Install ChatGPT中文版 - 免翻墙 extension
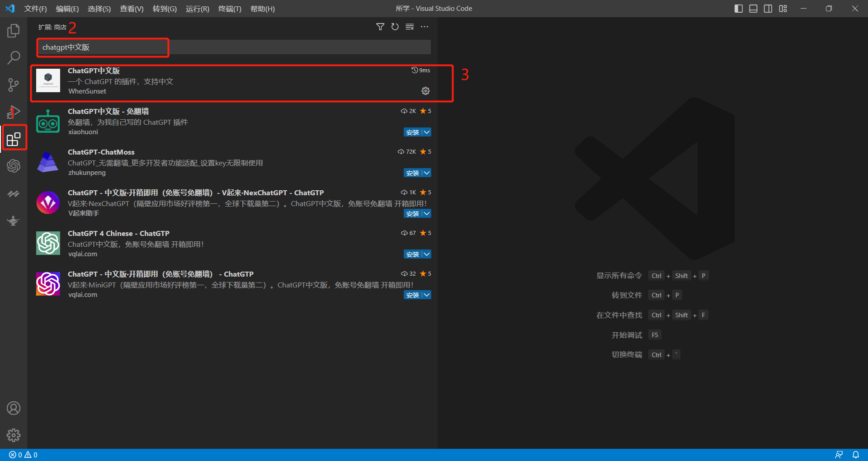Viewport: 868px width, 461px height. point(413,132)
